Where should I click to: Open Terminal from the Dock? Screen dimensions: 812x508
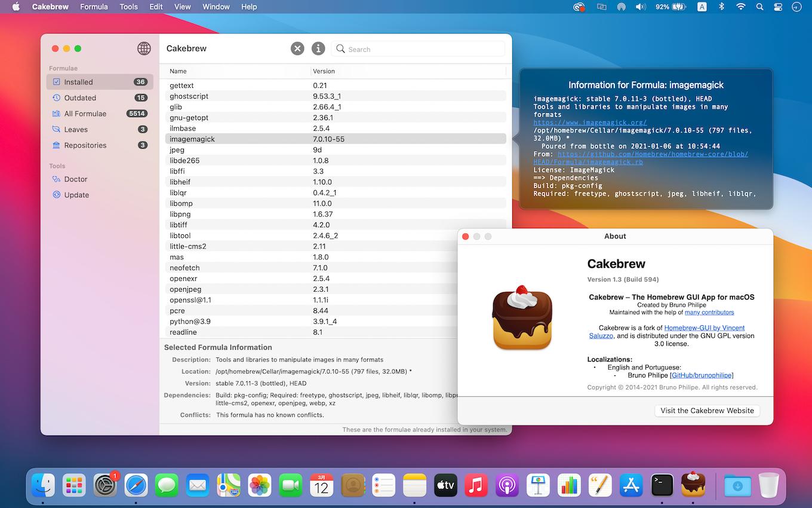point(662,485)
